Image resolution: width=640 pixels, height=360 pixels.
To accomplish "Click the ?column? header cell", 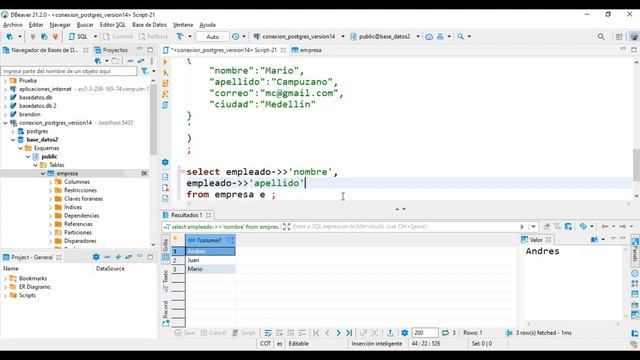I will coord(211,240).
